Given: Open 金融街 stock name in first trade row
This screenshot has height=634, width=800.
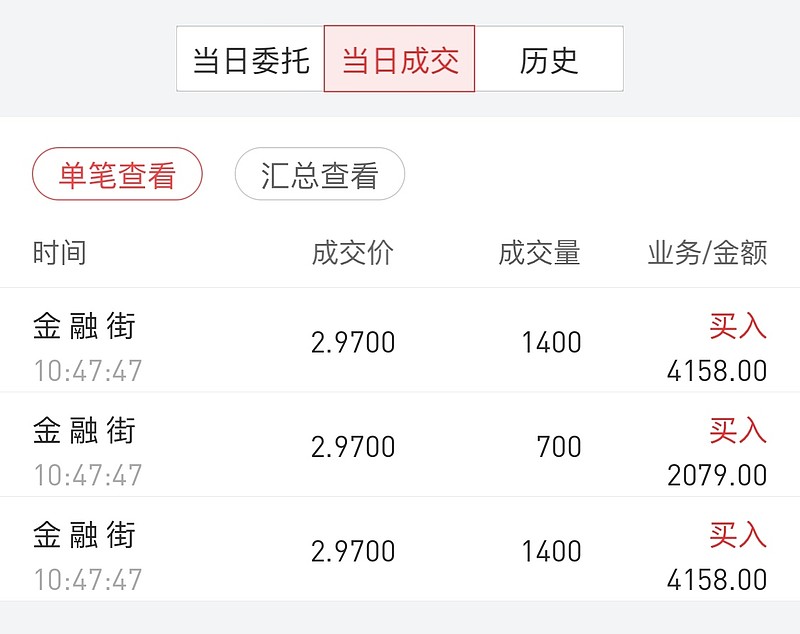Looking at the screenshot, I should click(84, 325).
